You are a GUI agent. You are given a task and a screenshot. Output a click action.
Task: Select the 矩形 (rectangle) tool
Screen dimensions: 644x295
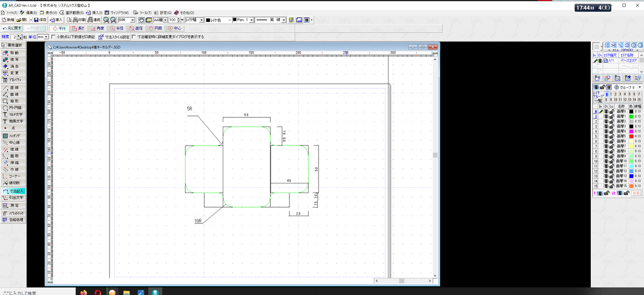[13, 101]
